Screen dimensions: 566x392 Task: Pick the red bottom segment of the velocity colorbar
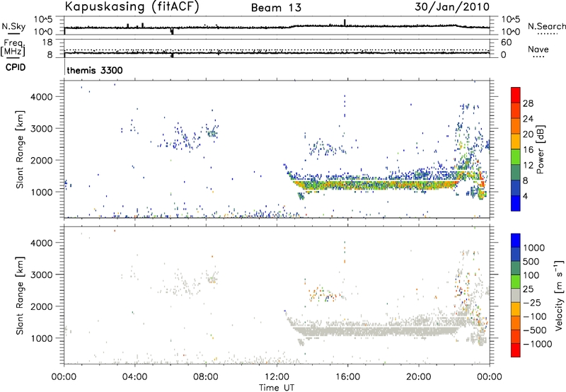[x=516, y=350]
